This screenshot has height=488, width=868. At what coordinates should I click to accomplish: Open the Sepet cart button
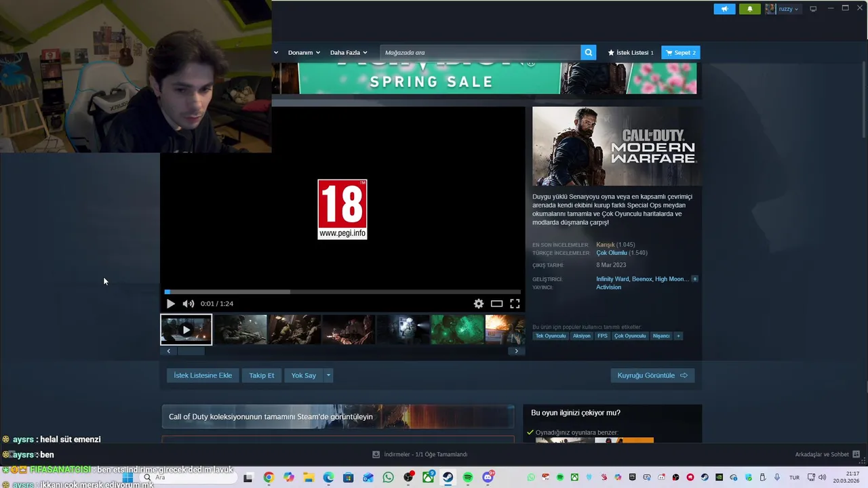[680, 52]
